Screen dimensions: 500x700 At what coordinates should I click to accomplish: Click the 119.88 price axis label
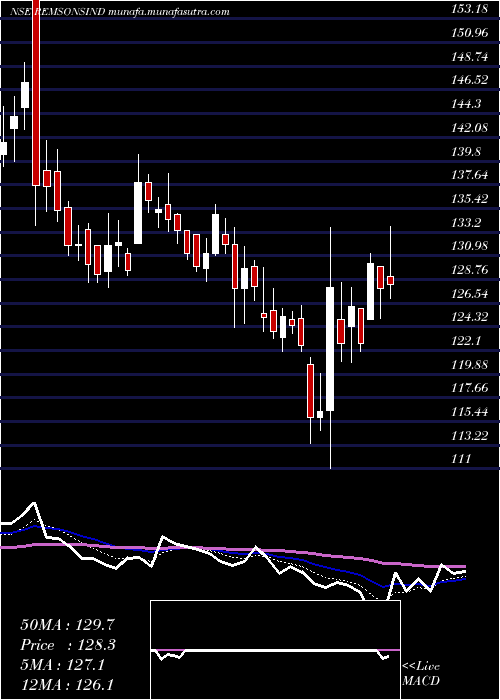pos(471,365)
